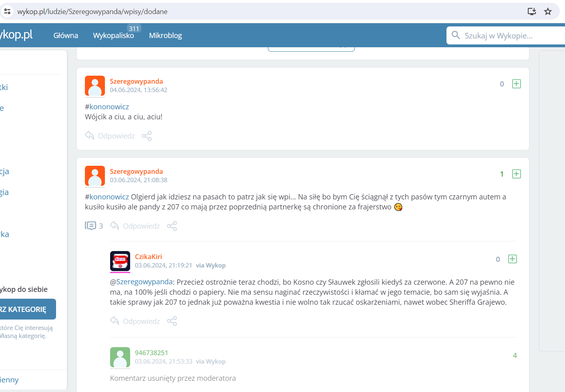Click the timestamp 04.06.2024, 13:56:42
Screen dimensions: 565x392
pyautogui.click(x=139, y=90)
